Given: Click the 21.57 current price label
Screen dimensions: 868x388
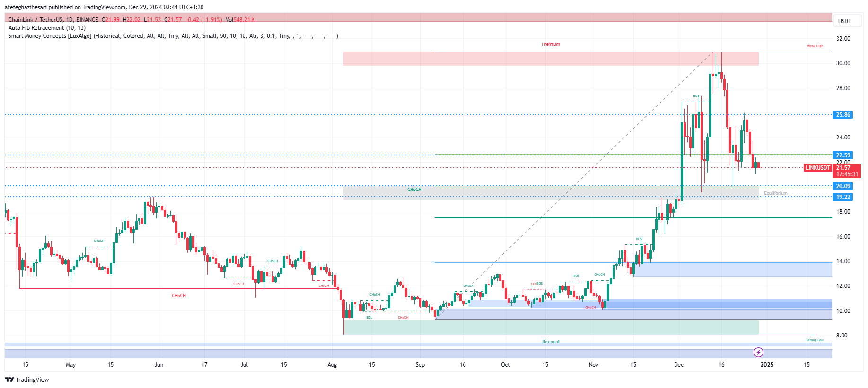Looking at the screenshot, I should [x=843, y=168].
